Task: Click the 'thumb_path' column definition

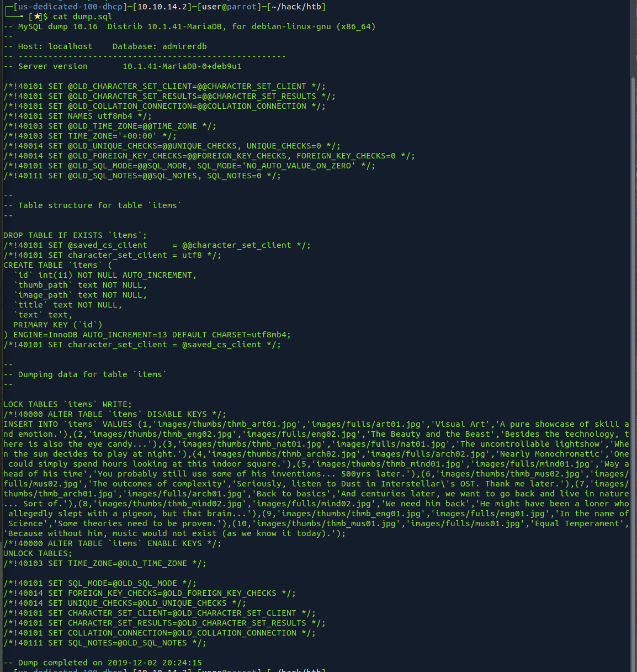Action: (x=81, y=285)
